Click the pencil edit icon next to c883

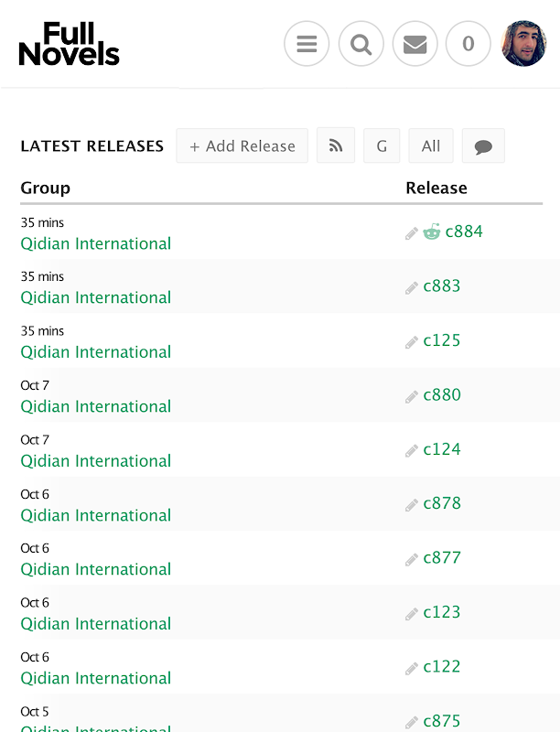[x=412, y=287]
